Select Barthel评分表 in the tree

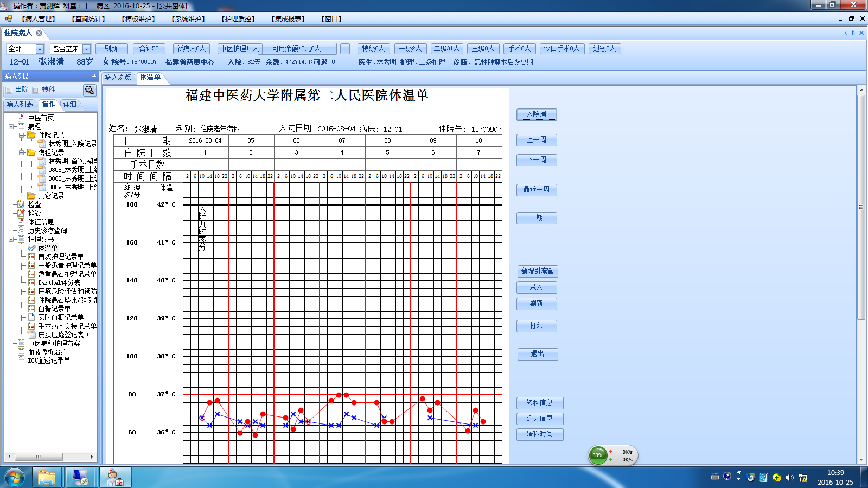point(59,282)
